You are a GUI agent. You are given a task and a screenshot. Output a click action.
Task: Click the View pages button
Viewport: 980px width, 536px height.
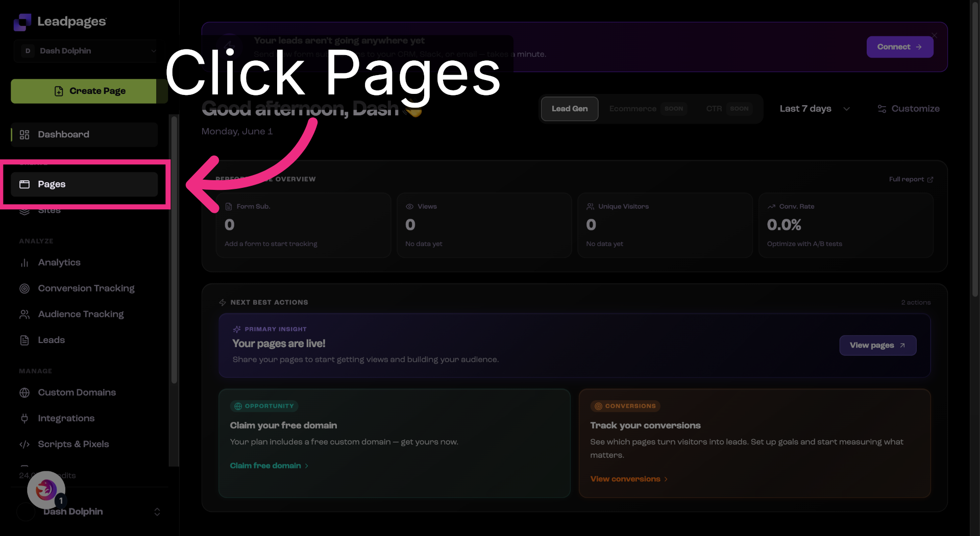coord(877,346)
